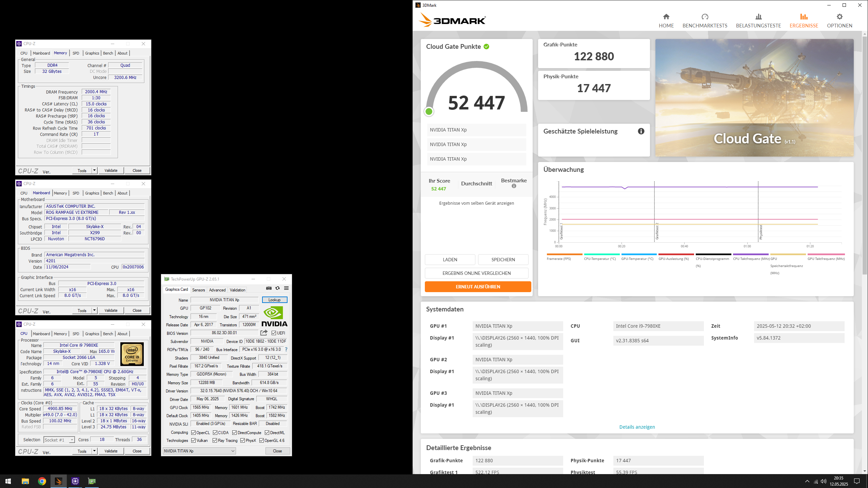The image size is (868, 488).
Task: Open GPU selector dropdown NVIDIA TITAN Xp in GPU-Z
Action: [199, 451]
